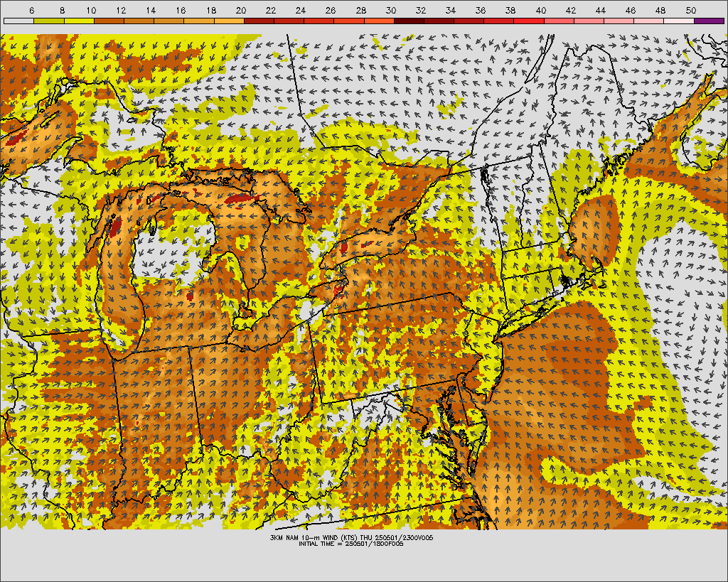728x582 pixels.
Task: Click the 10–12 knot orange legend swatch
Action: [109, 21]
